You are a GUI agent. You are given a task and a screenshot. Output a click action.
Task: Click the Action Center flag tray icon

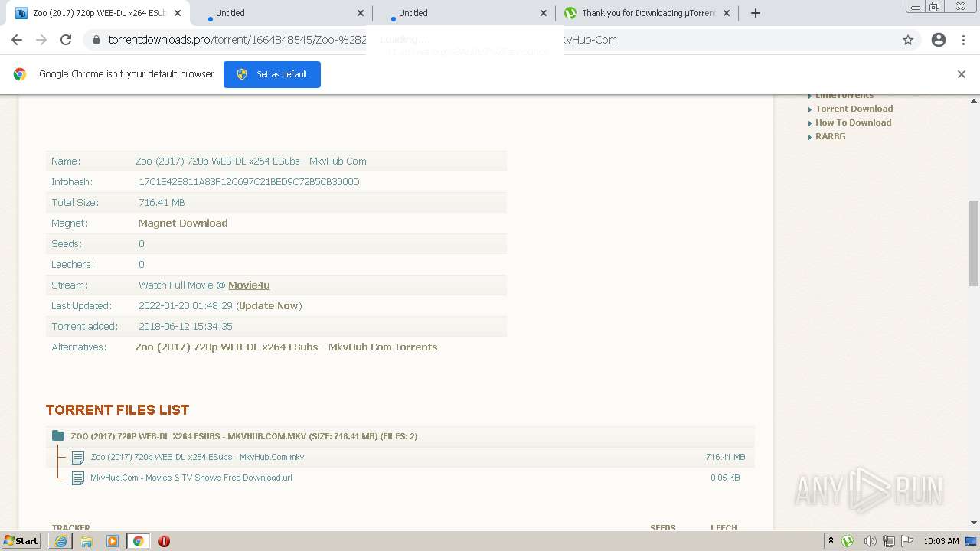click(x=907, y=541)
